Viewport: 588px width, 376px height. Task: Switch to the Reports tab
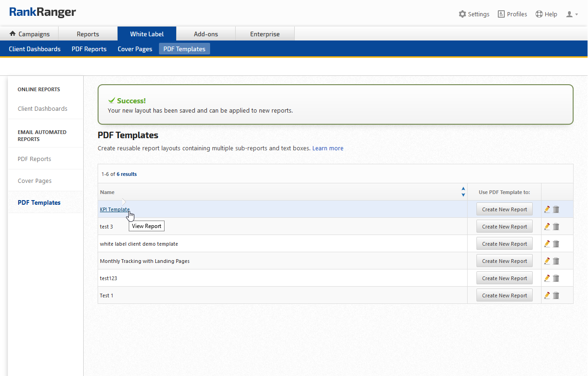point(88,34)
